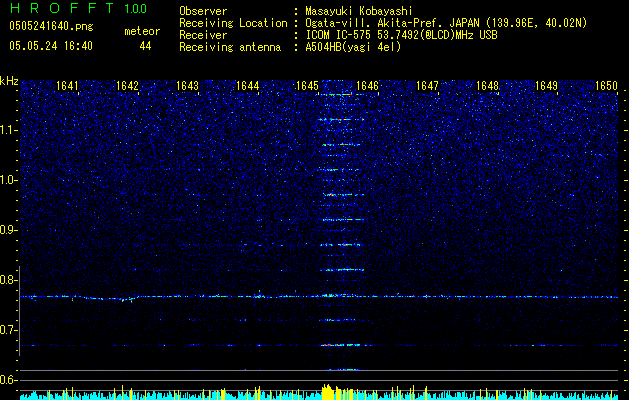
Task: Click the 1650 time marker
Action: click(607, 85)
